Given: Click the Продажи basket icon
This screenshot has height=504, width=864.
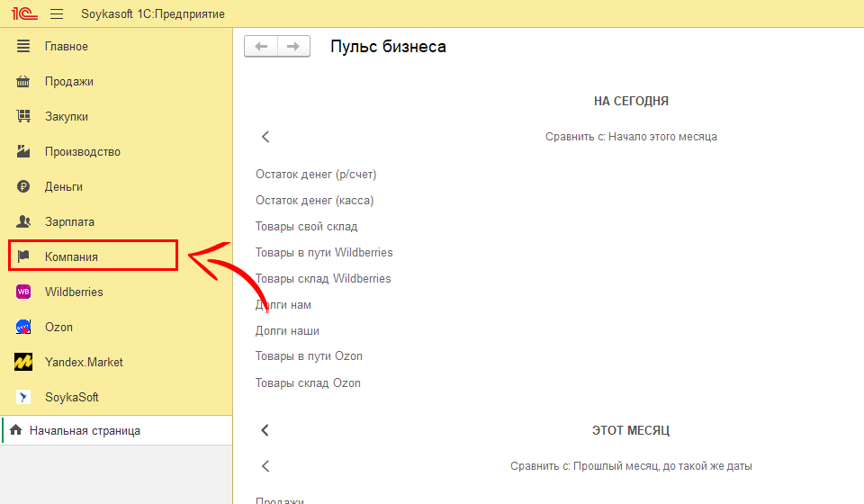Looking at the screenshot, I should pyautogui.click(x=24, y=81).
